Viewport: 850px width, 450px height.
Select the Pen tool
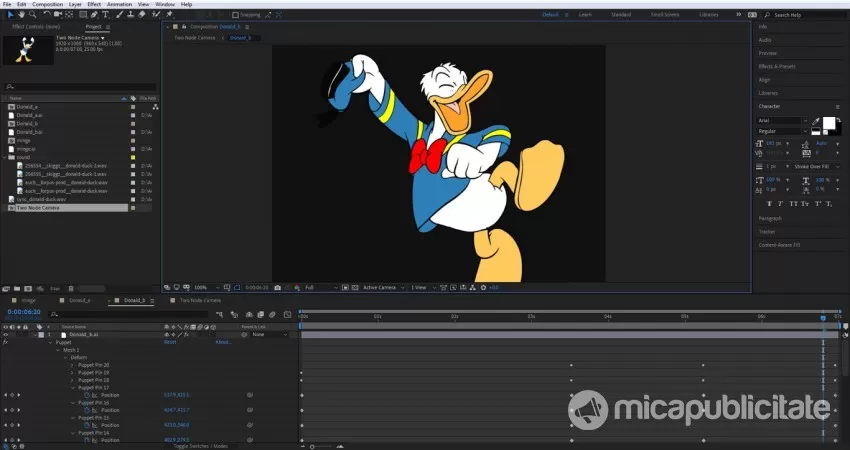click(x=94, y=15)
